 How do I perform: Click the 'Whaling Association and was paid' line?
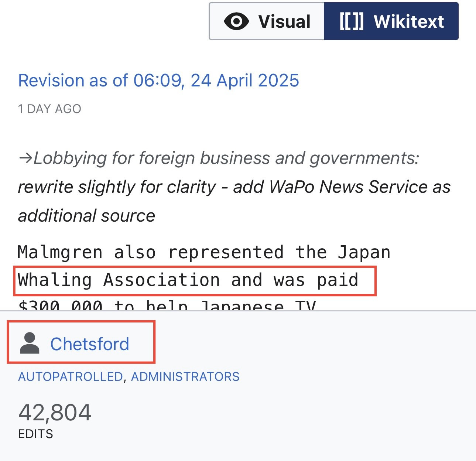[x=188, y=280]
